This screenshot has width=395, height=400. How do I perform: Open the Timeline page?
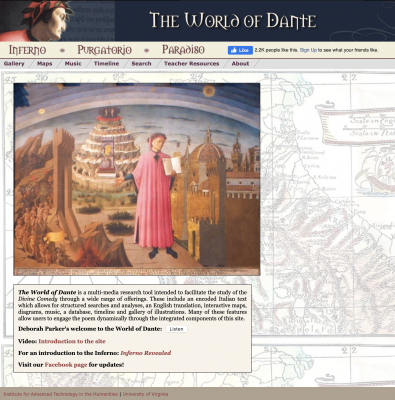(106, 63)
